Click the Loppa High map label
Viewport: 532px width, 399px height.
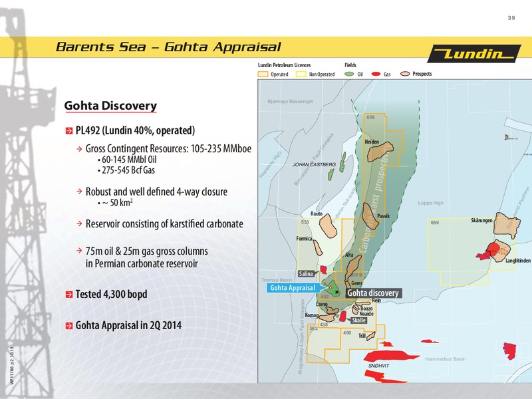coord(430,203)
